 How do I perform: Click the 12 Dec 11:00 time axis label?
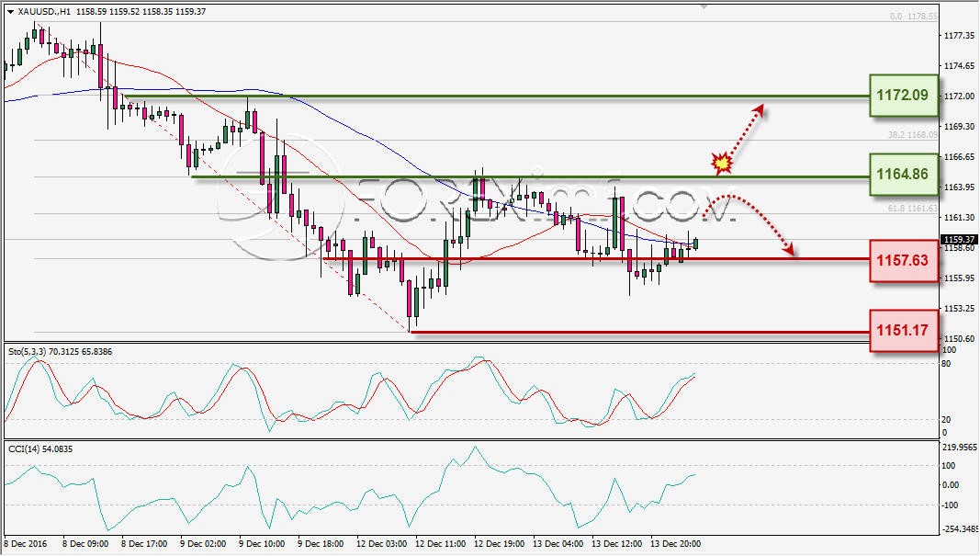coord(440,544)
